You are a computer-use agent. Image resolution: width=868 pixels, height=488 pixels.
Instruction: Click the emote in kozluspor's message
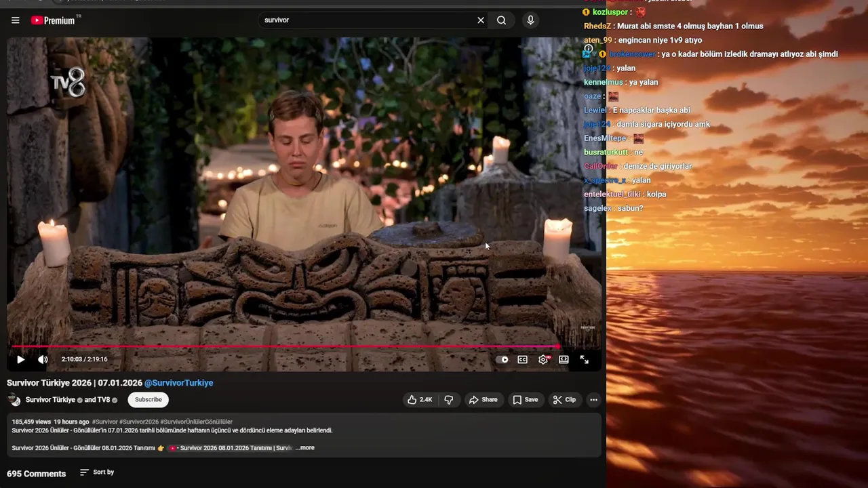coord(640,12)
